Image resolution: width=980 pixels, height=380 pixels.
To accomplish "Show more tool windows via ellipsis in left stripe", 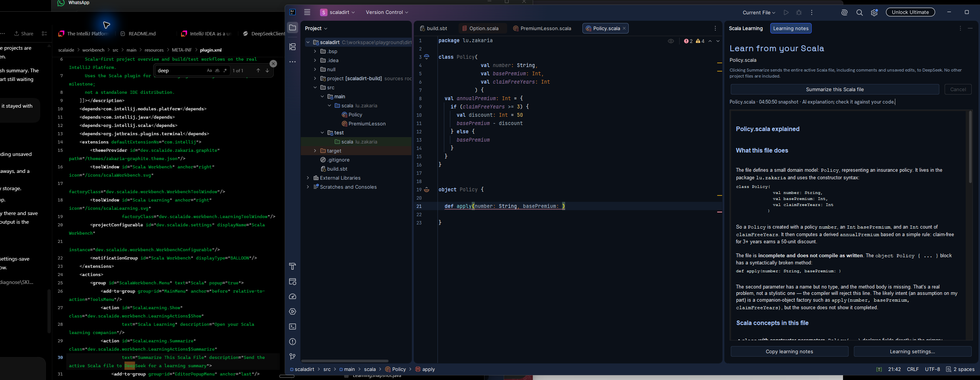I will coord(293,62).
